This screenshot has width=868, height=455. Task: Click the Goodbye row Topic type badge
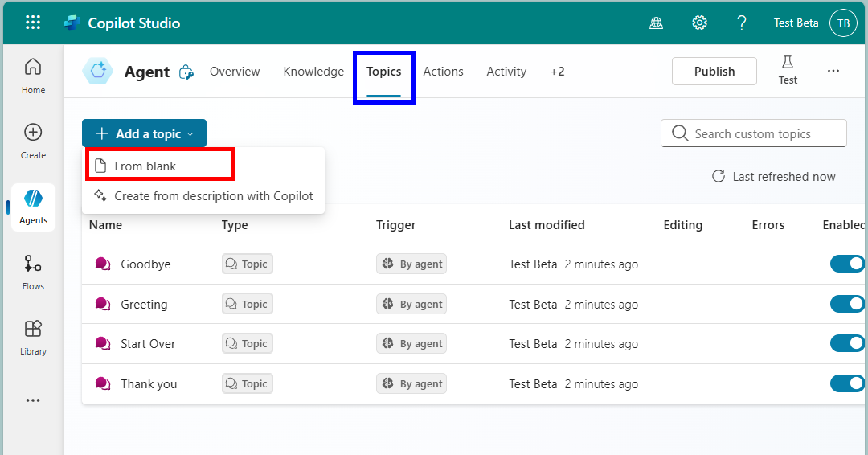click(x=248, y=264)
